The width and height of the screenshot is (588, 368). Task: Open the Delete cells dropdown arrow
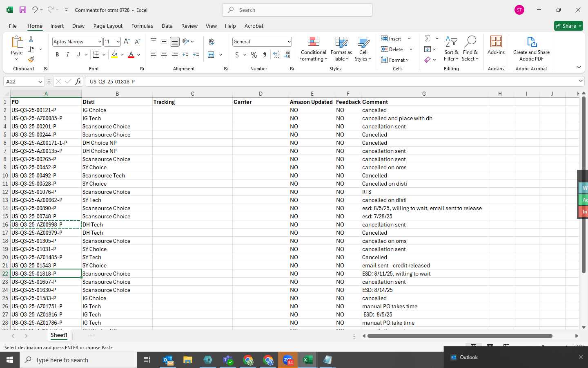coord(411,49)
